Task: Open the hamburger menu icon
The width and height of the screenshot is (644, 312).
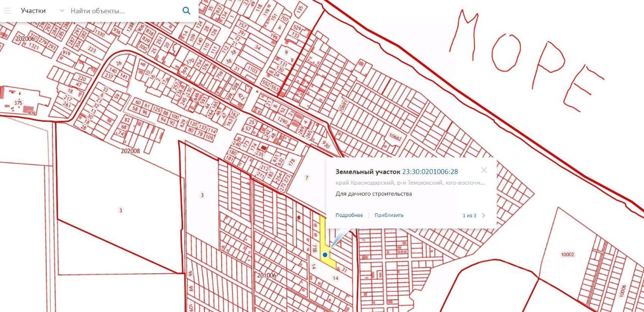Action: click(7, 11)
